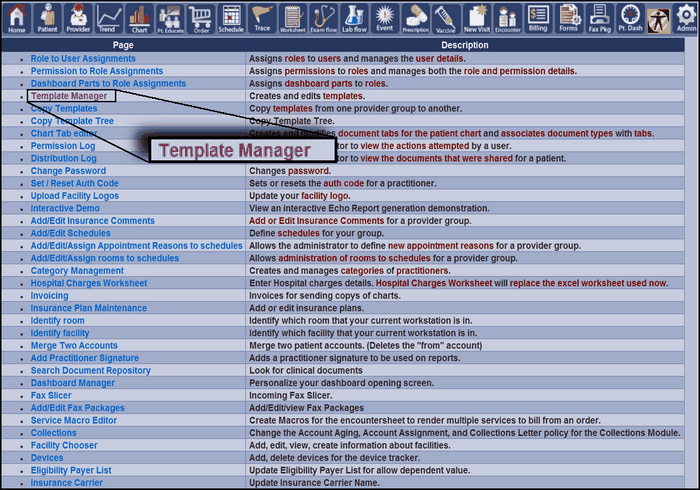Open the Distribution Log link
The image size is (700, 490).
pos(63,158)
